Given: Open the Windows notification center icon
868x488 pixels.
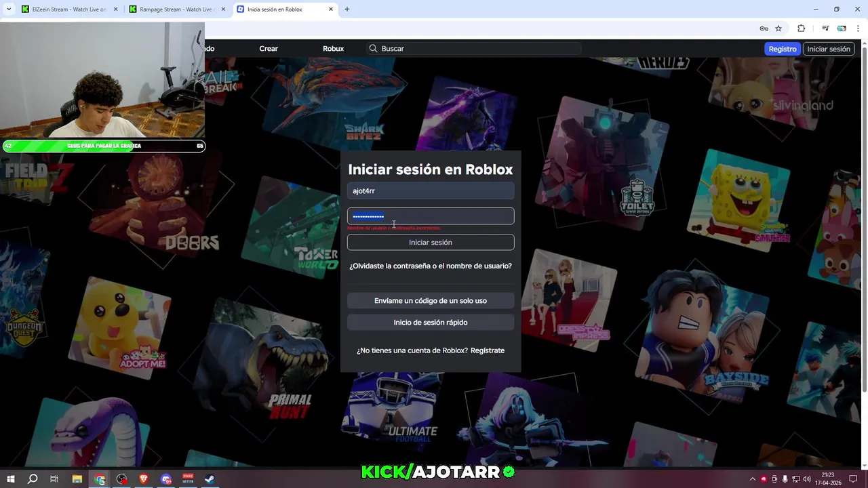Looking at the screenshot, I should [854, 479].
